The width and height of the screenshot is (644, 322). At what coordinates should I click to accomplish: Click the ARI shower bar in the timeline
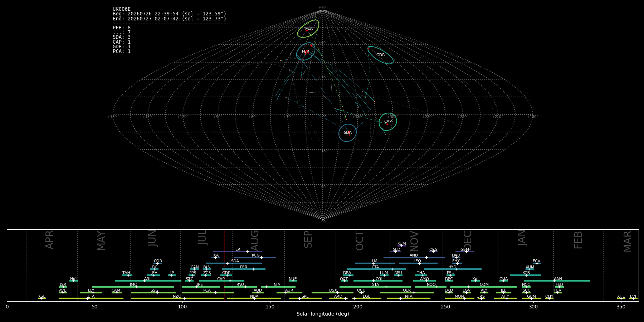[148, 281]
